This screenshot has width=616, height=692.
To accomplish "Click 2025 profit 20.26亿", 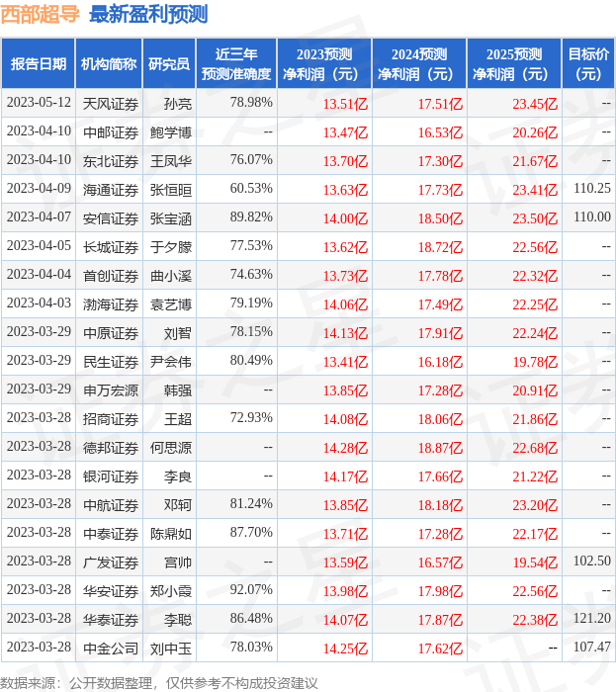I will point(535,132).
